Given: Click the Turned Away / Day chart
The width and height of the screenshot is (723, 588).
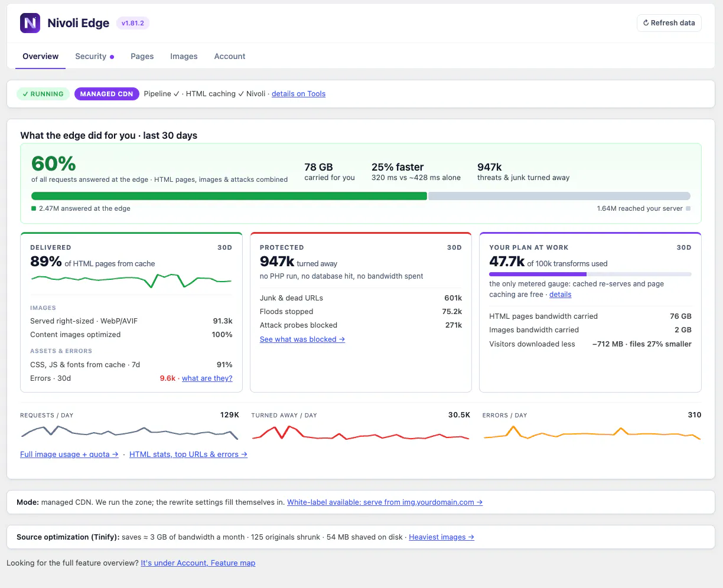Looking at the screenshot, I should pos(361,433).
